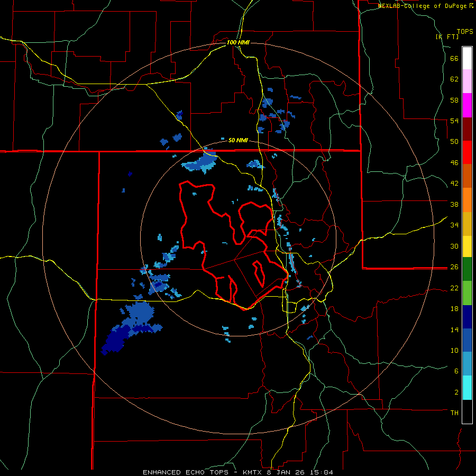Click the 'NEXLAB-College of DuPage' credit text
Screen dimensions: 476x476
tap(423, 6)
